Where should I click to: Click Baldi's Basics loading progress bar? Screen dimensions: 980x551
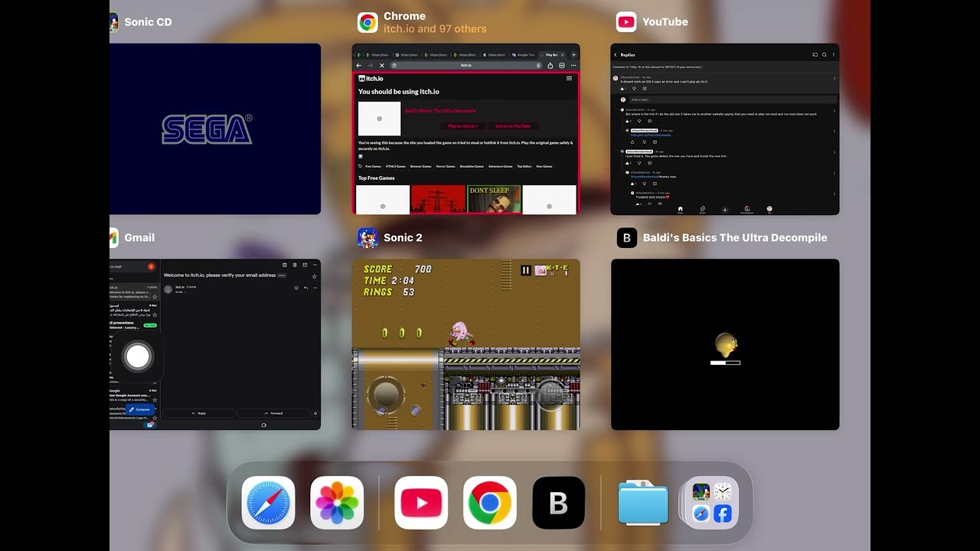click(725, 363)
